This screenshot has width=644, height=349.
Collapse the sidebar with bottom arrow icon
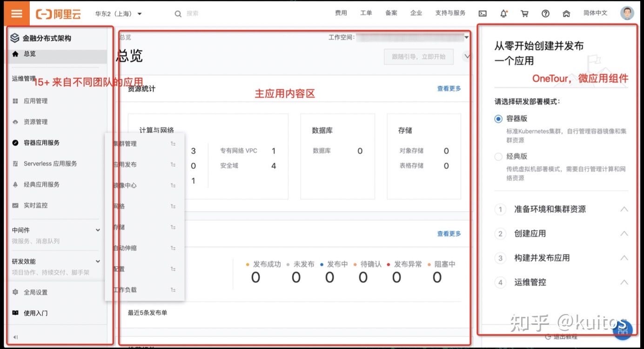click(15, 337)
